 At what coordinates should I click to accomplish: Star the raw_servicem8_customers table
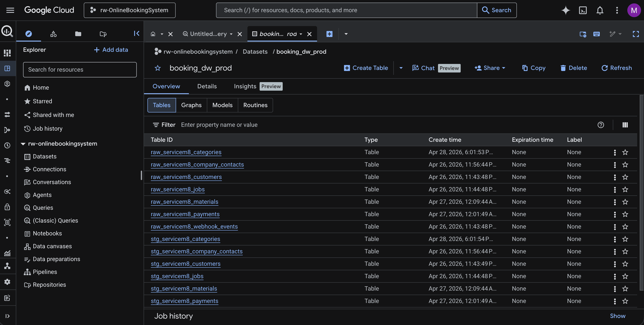coord(625,177)
